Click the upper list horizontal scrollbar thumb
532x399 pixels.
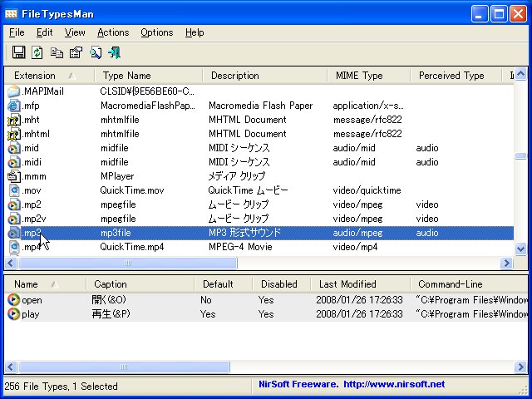pos(127,263)
